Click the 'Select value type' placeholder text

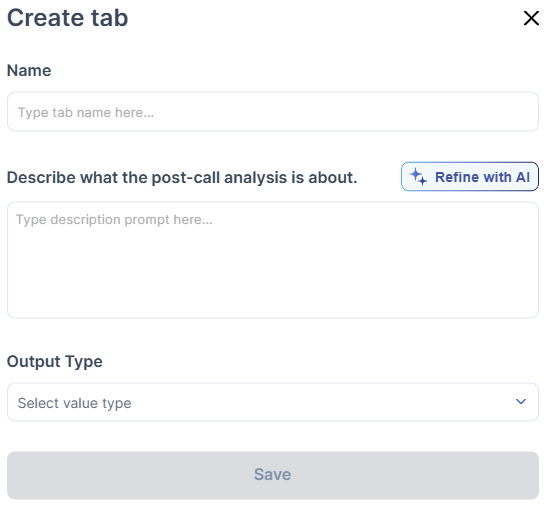74,403
